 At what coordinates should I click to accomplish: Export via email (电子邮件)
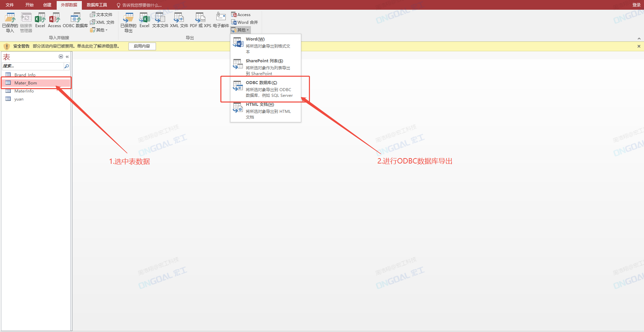pyautogui.click(x=221, y=20)
